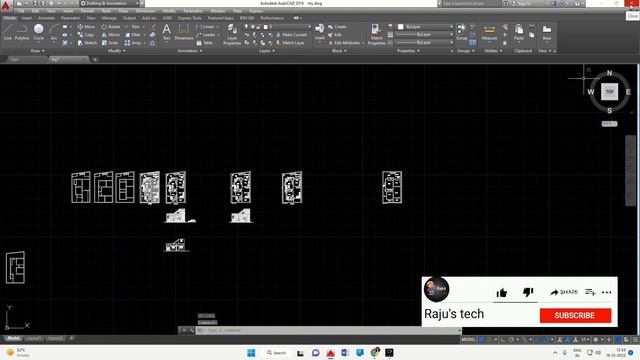Click the thumbs up like icon
Viewport: 640px width, 360px height.
coord(502,292)
